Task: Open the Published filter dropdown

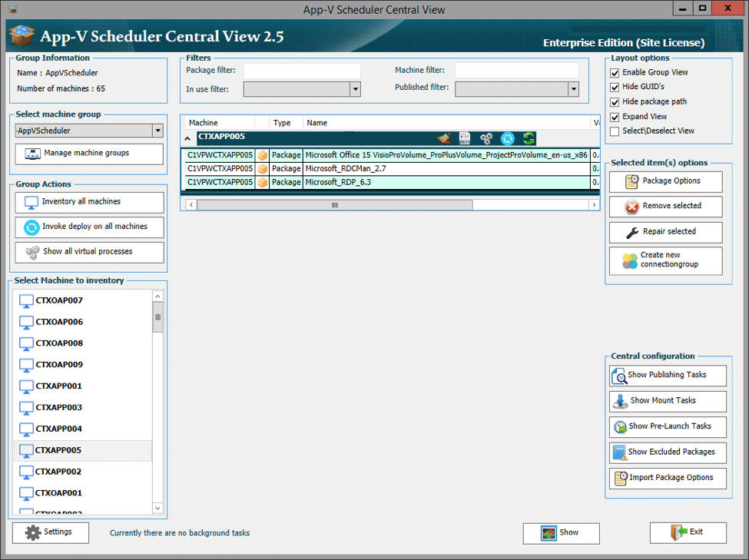Action: click(x=573, y=89)
